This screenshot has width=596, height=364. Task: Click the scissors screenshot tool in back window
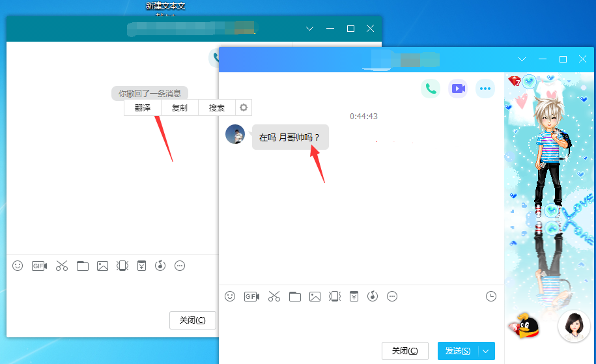[62, 266]
